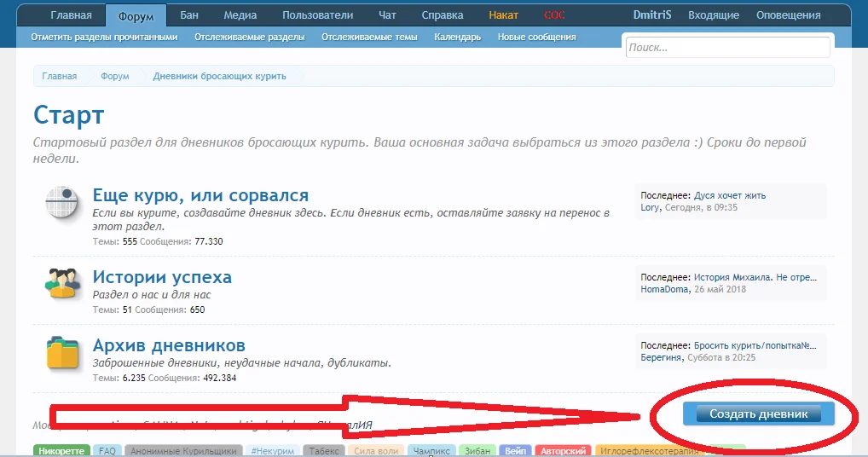Open the Входящие inbox menu
The width and height of the screenshot is (868, 457).
(x=713, y=15)
